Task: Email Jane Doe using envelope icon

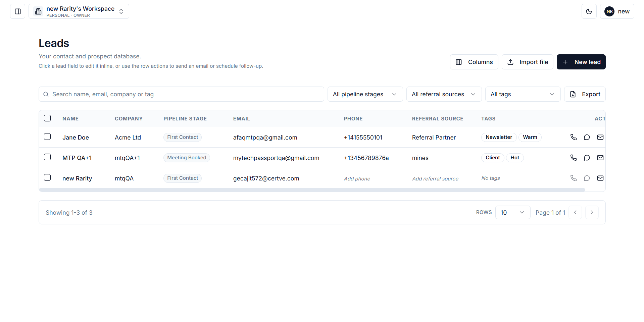Action: (600, 137)
